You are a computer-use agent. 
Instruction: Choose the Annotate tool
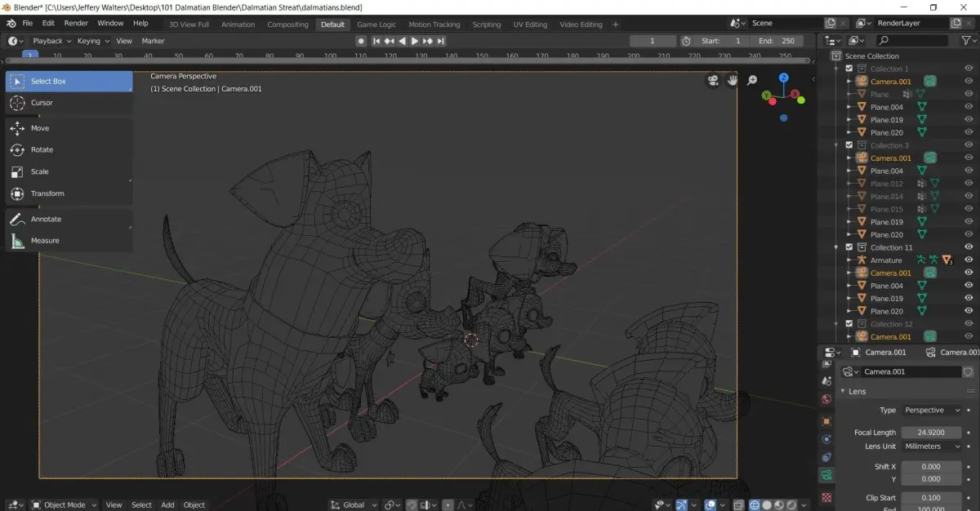click(x=69, y=219)
